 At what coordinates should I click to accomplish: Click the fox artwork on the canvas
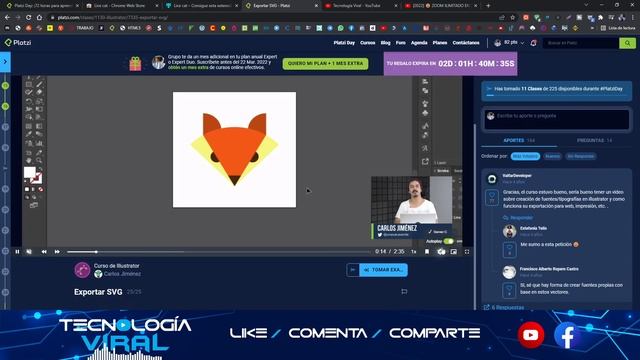point(234,149)
